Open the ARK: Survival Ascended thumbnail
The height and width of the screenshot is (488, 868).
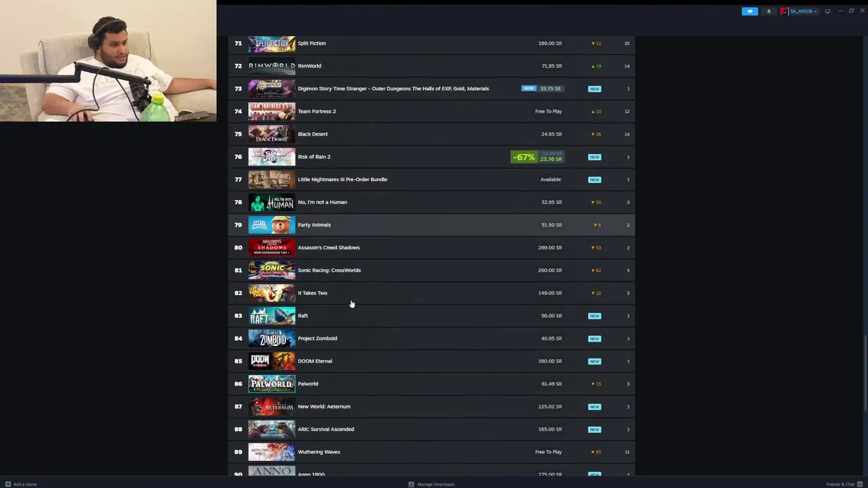coord(271,429)
